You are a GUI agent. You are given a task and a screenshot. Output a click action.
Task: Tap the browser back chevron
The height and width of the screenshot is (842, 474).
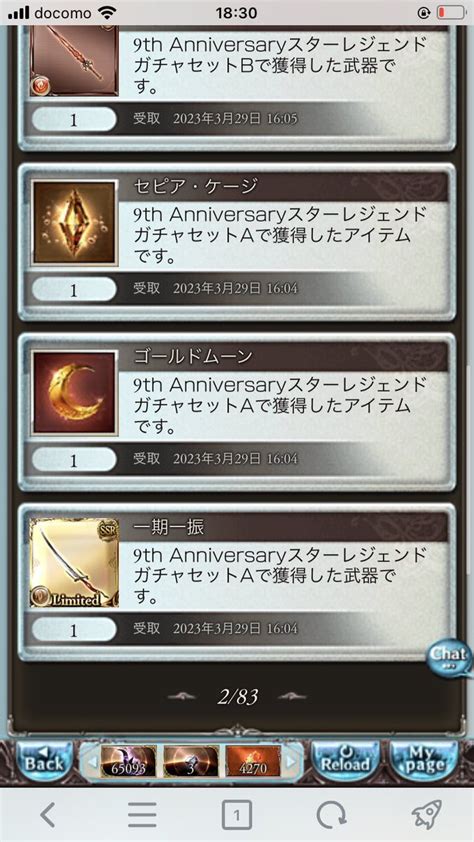[x=47, y=816]
